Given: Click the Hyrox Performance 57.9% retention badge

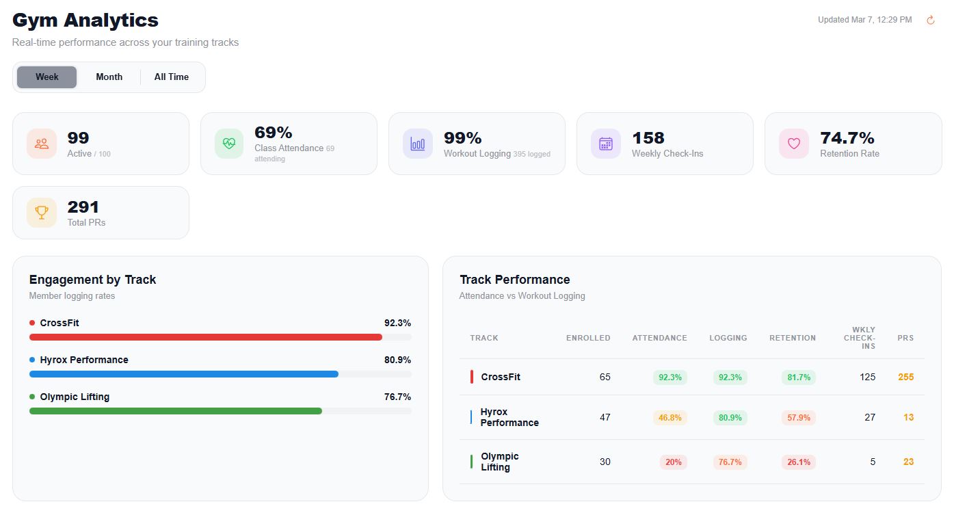Looking at the screenshot, I should click(798, 417).
